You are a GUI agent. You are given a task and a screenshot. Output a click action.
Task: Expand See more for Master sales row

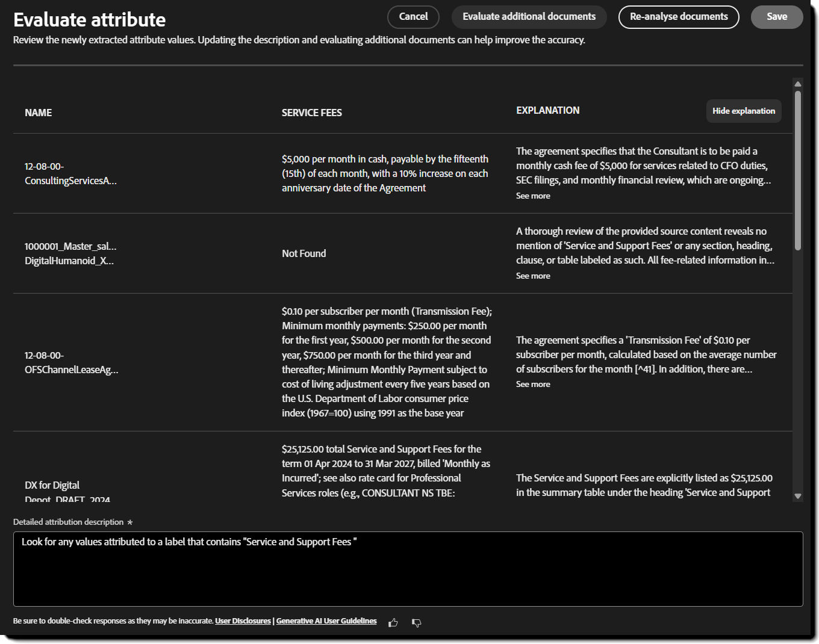point(533,276)
